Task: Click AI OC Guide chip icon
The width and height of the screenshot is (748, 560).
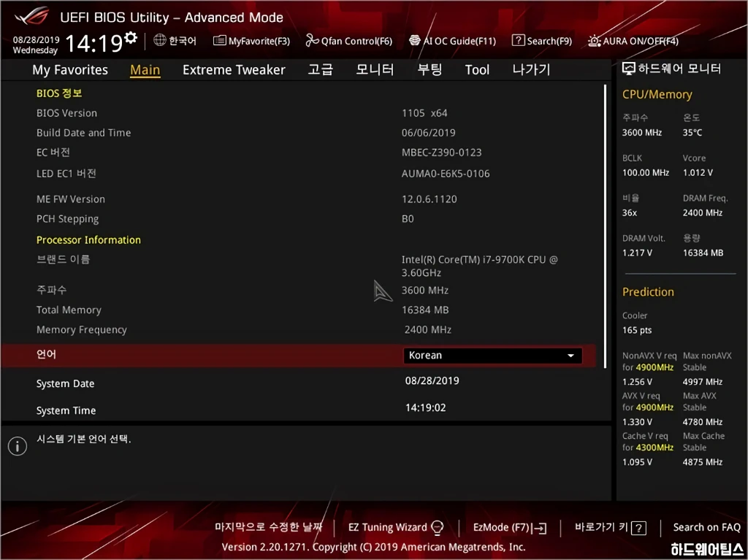Action: (x=415, y=41)
